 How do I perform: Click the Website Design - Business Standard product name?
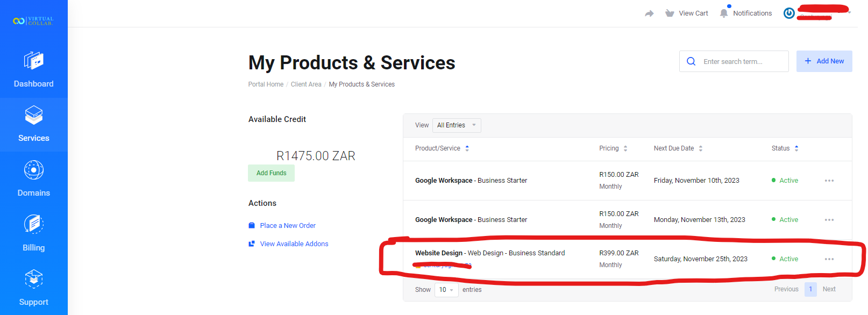pos(490,253)
